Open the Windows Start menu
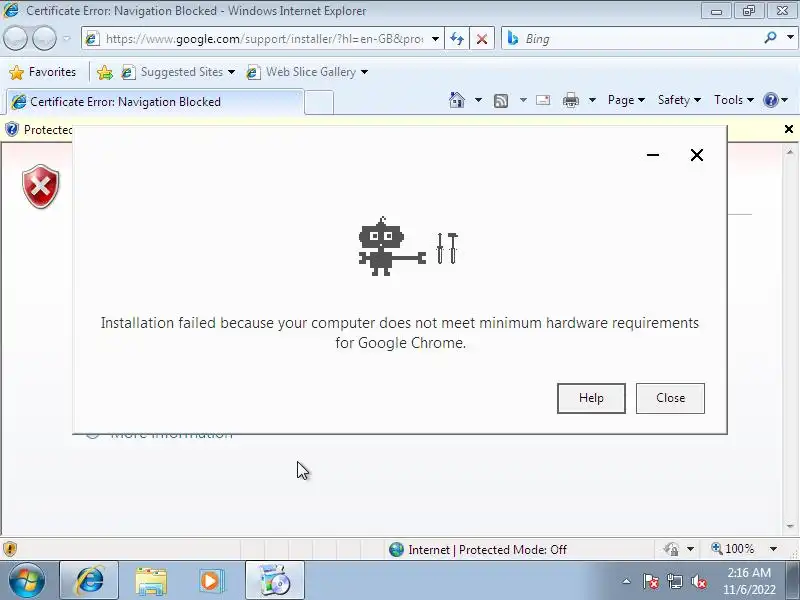This screenshot has width=800, height=600. pyautogui.click(x=27, y=581)
